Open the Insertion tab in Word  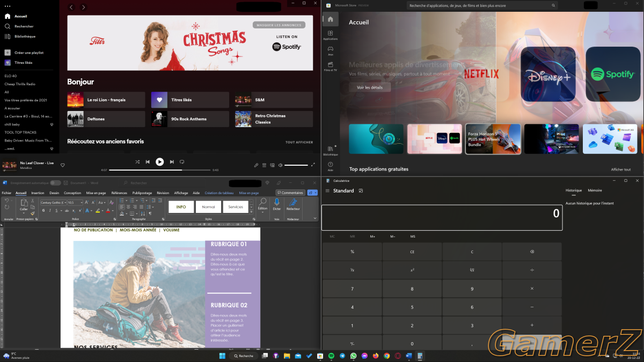(38, 193)
